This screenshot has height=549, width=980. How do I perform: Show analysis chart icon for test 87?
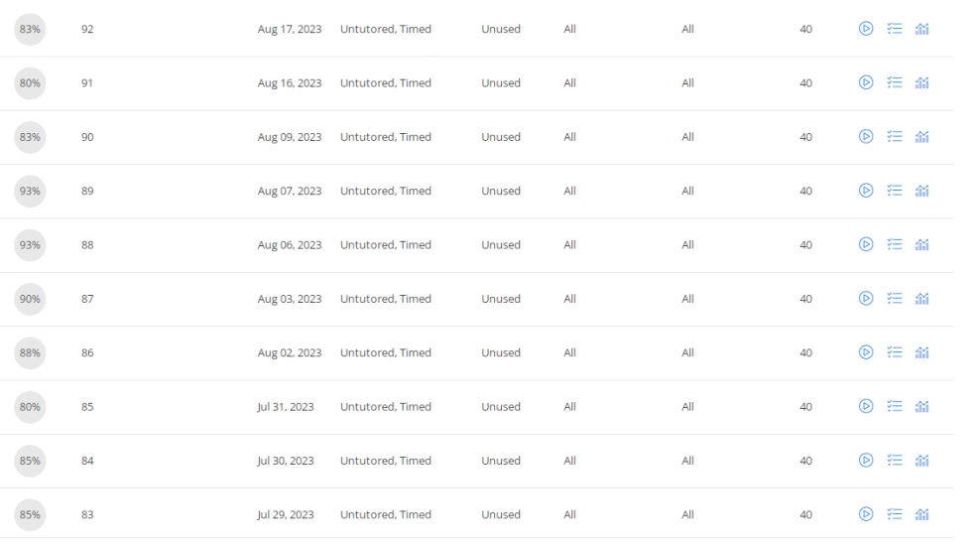pyautogui.click(x=921, y=299)
